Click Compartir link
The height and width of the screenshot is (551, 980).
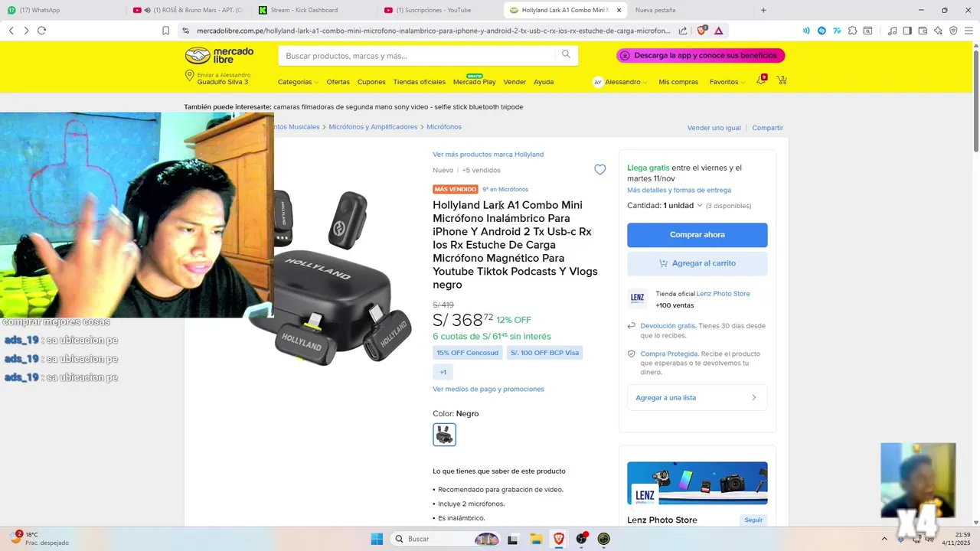pos(767,128)
